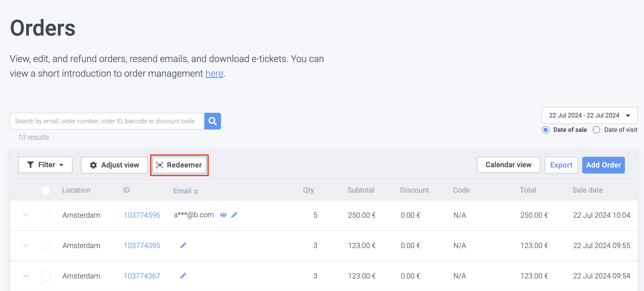Edit email pencil icon for order 103774596
The height and width of the screenshot is (291, 644).
point(234,215)
